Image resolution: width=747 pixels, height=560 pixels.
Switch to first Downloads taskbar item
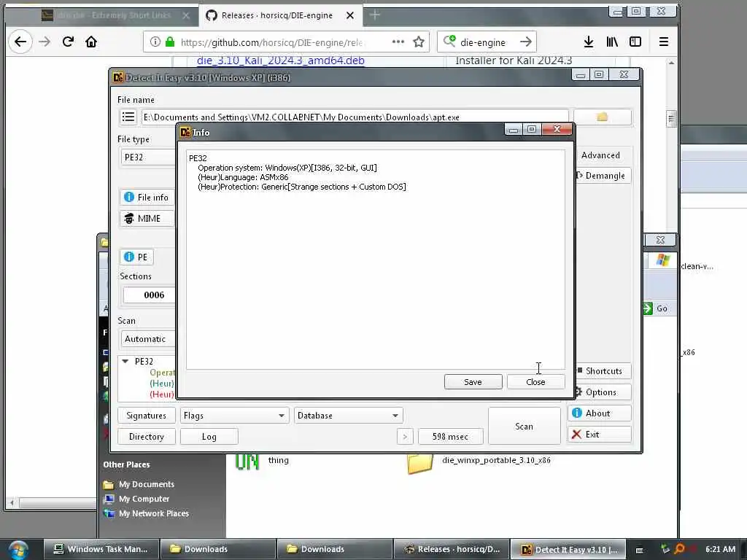pyautogui.click(x=218, y=549)
